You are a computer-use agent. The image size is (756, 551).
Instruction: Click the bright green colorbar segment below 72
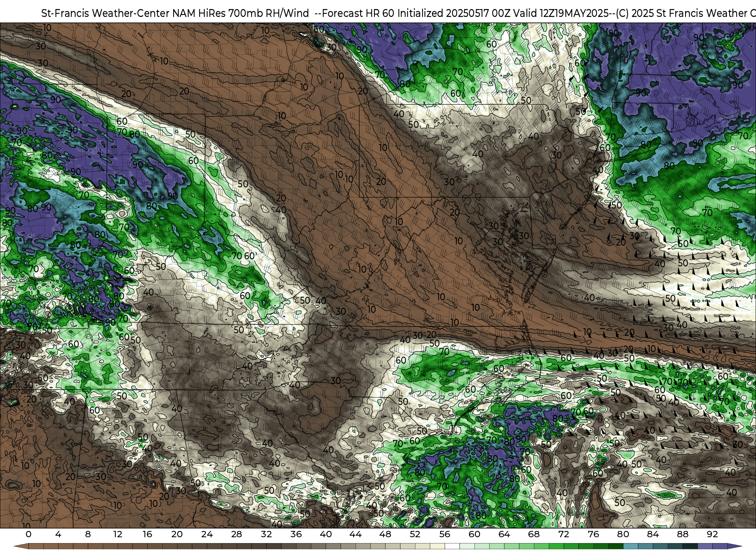[556, 546]
